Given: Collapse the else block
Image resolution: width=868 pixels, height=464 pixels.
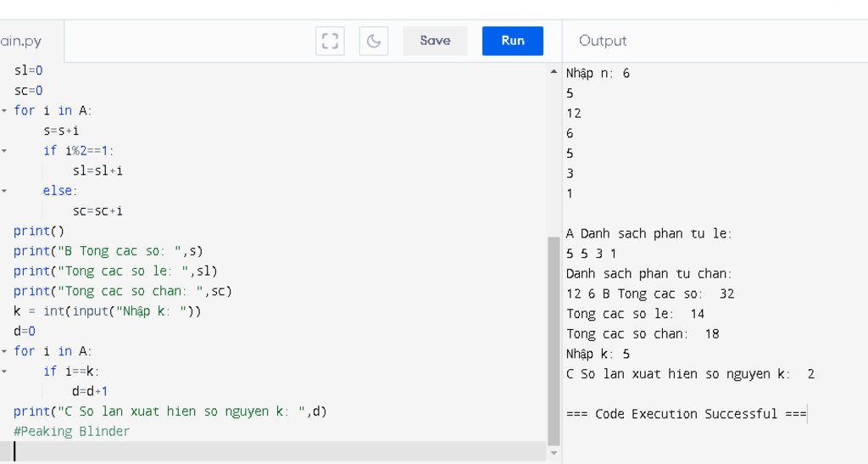Looking at the screenshot, I should click(x=4, y=191).
